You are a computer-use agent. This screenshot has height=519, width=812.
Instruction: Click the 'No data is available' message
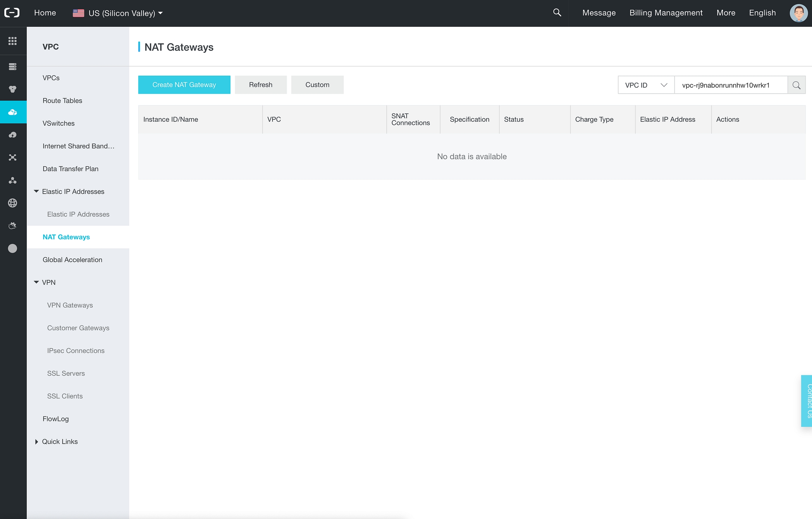472,156
